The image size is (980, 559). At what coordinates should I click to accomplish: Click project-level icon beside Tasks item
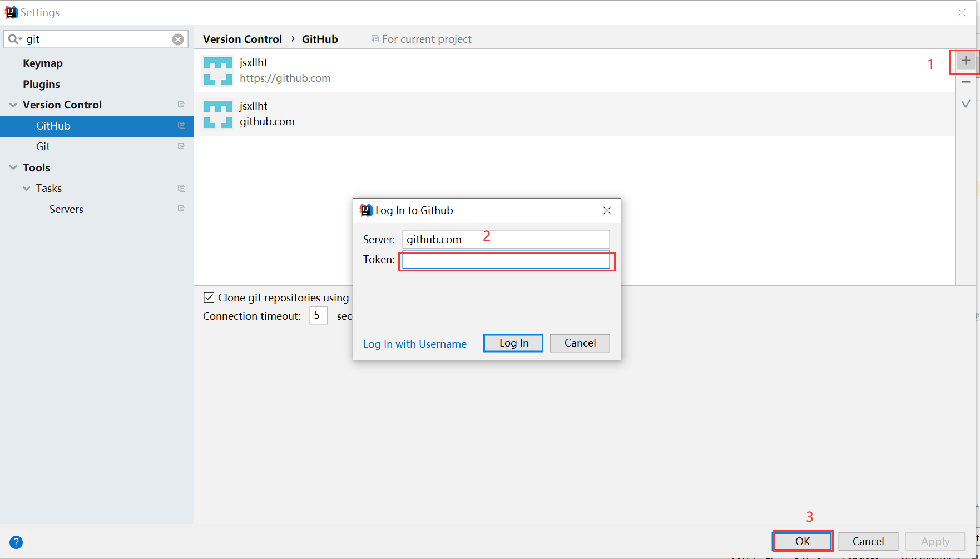coord(181,189)
